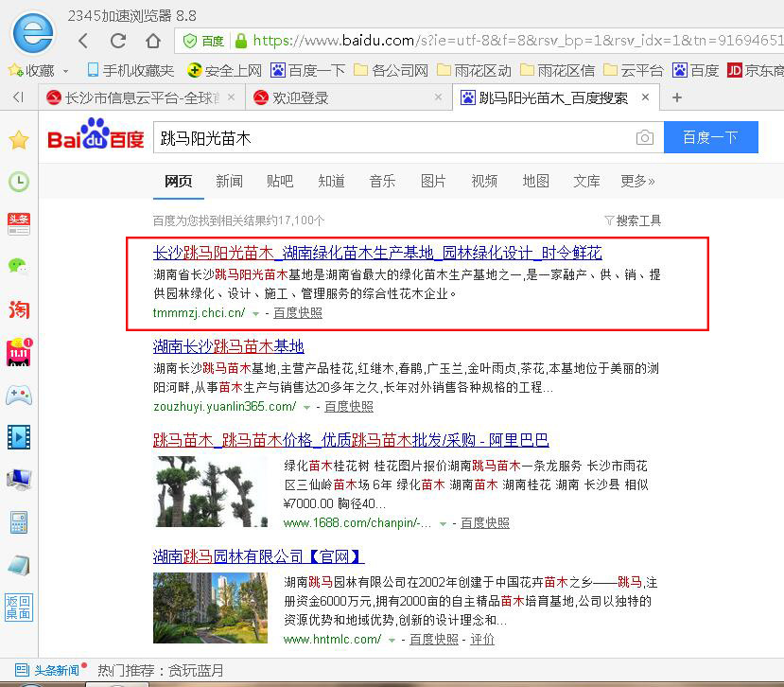Open the 各公司网 bookmark folder
Screen dimensions: 784x687
(x=391, y=71)
